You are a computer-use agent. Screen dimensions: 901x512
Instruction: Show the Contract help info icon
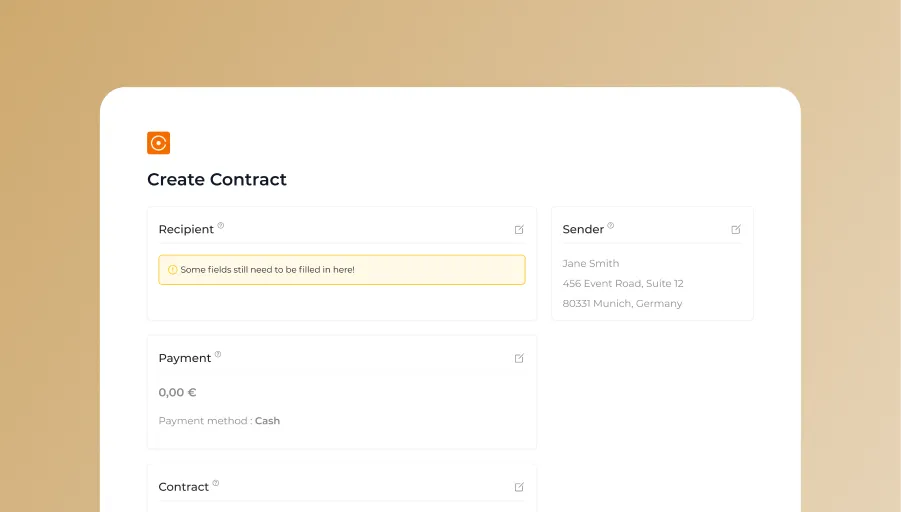click(x=216, y=483)
